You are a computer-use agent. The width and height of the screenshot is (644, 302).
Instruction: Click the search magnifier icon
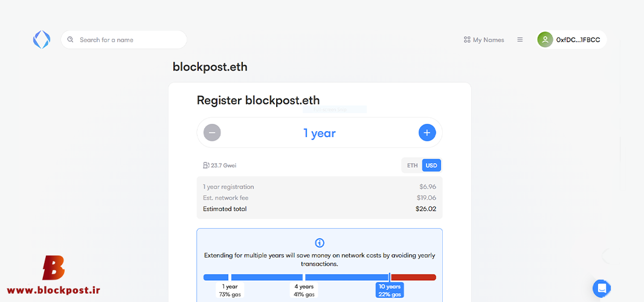click(70, 39)
